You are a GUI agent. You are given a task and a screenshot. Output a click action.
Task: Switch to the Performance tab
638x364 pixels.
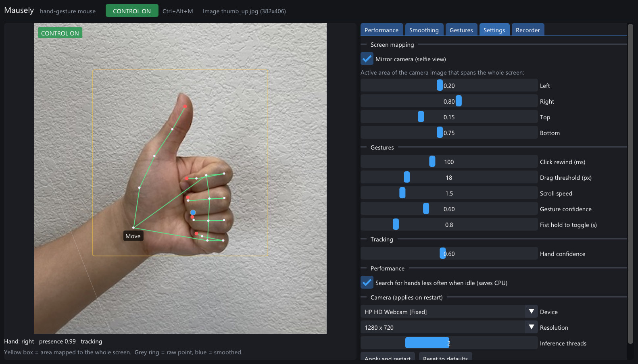click(x=382, y=30)
